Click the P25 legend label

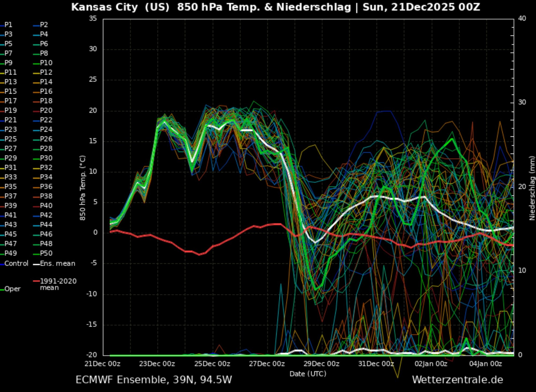click(x=10, y=139)
